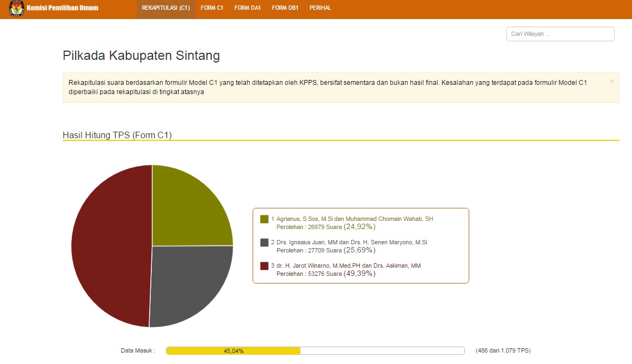Click the Agrianus and Muhammad Chomain Wahab legend entry
Image resolution: width=632 pixels, height=364 pixels.
click(x=354, y=219)
